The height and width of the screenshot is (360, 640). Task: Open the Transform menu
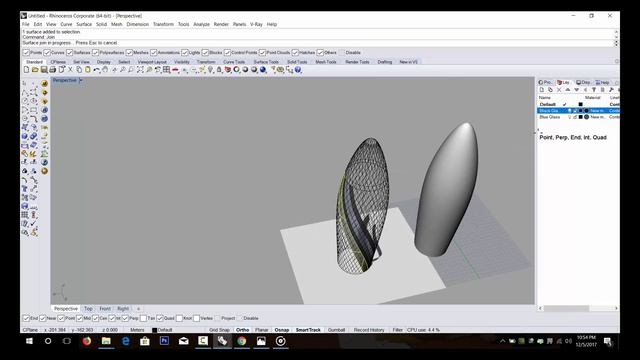[163, 24]
